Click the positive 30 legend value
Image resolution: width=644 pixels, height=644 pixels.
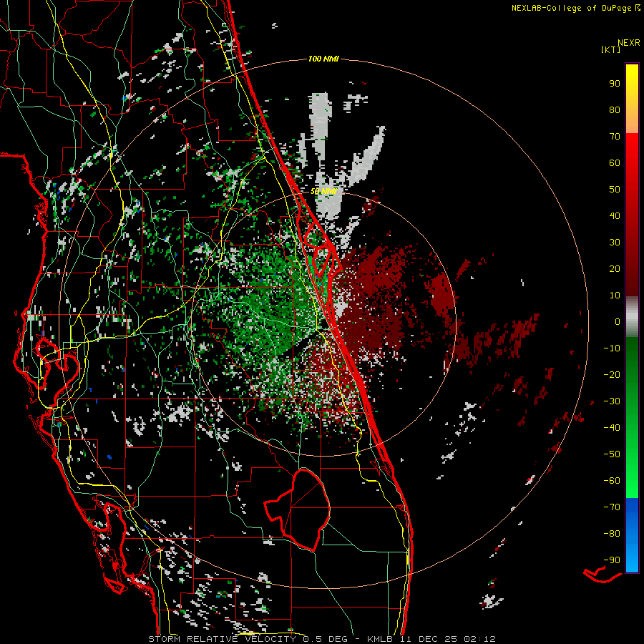(x=615, y=243)
